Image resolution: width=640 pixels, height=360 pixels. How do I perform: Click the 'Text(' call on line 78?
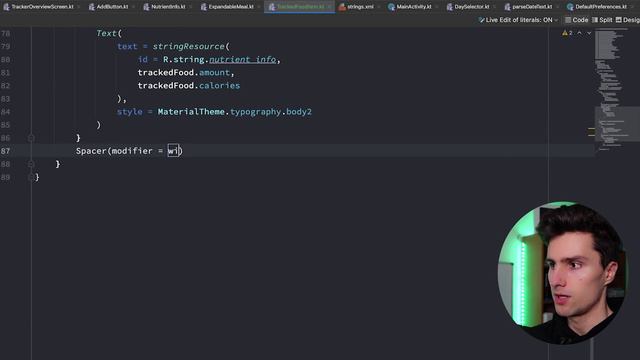109,33
